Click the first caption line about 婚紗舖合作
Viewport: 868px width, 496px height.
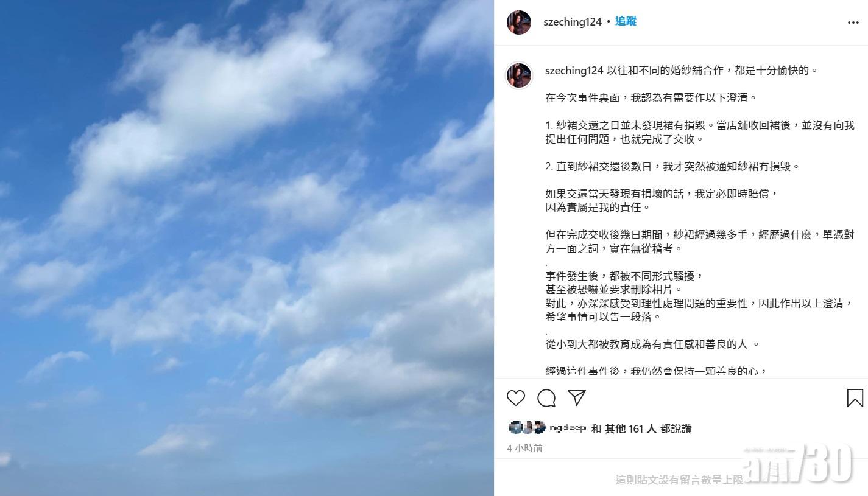pos(713,71)
